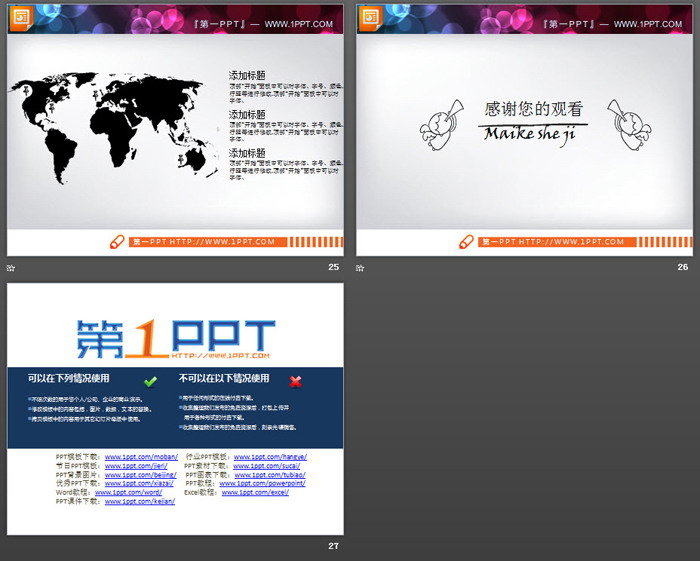Select slide 26 thank-you slide thumbnail
Viewport: 700px width, 561px height.
(525, 130)
